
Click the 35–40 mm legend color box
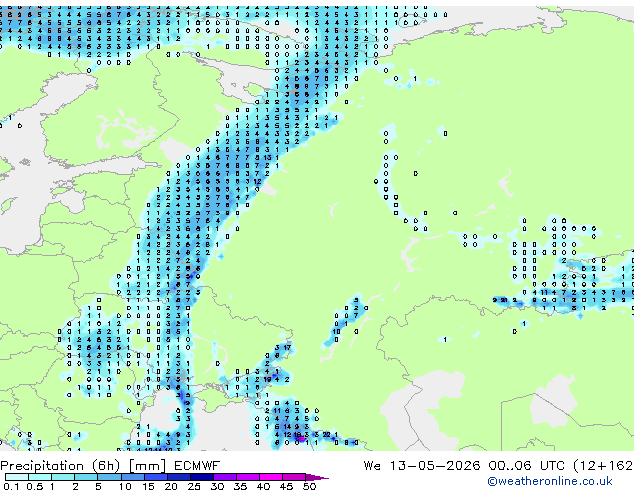[248, 477]
